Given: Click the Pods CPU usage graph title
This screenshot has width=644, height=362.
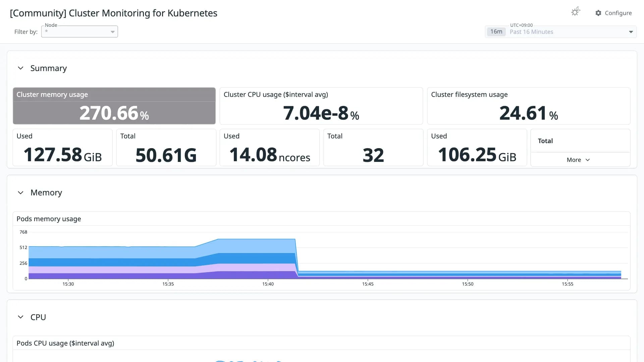Looking at the screenshot, I should 65,343.
